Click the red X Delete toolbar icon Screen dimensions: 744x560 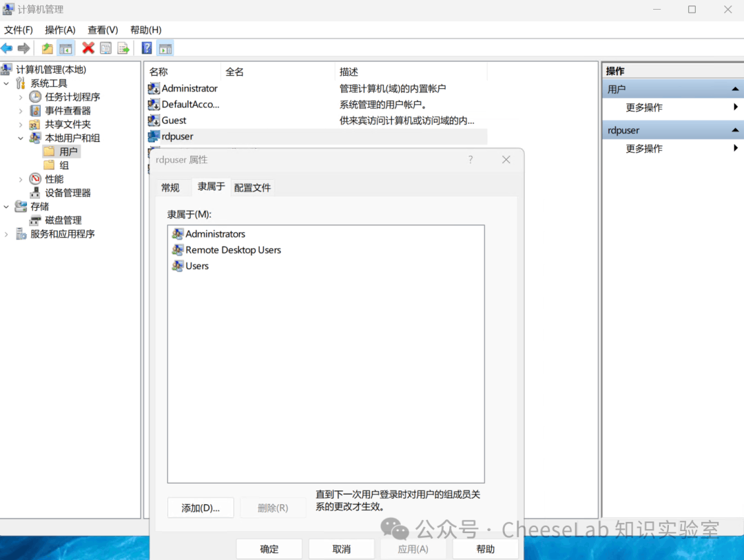coord(88,48)
